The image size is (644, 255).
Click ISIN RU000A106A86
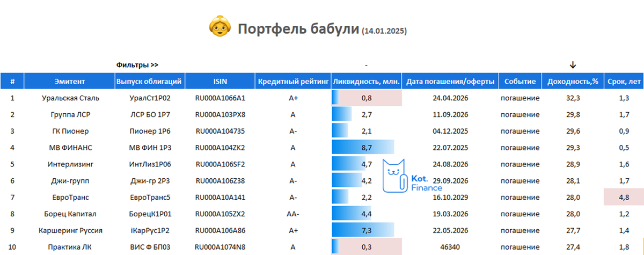(x=220, y=231)
